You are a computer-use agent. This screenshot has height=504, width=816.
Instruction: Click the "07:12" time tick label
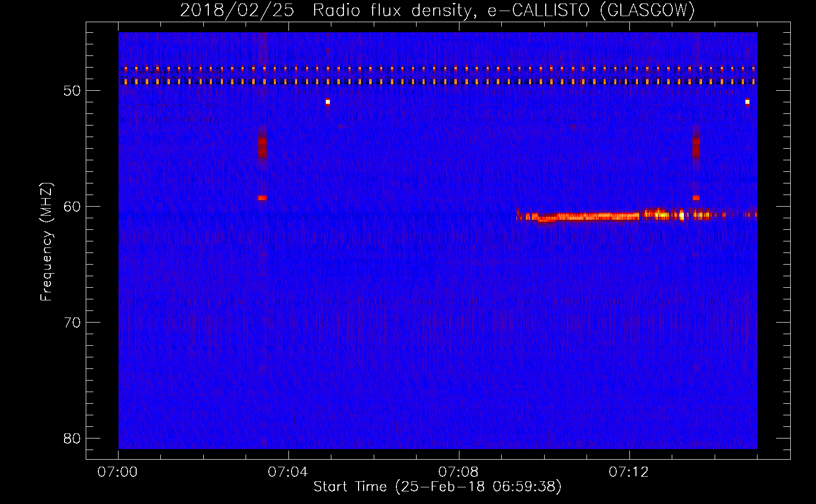[629, 472]
